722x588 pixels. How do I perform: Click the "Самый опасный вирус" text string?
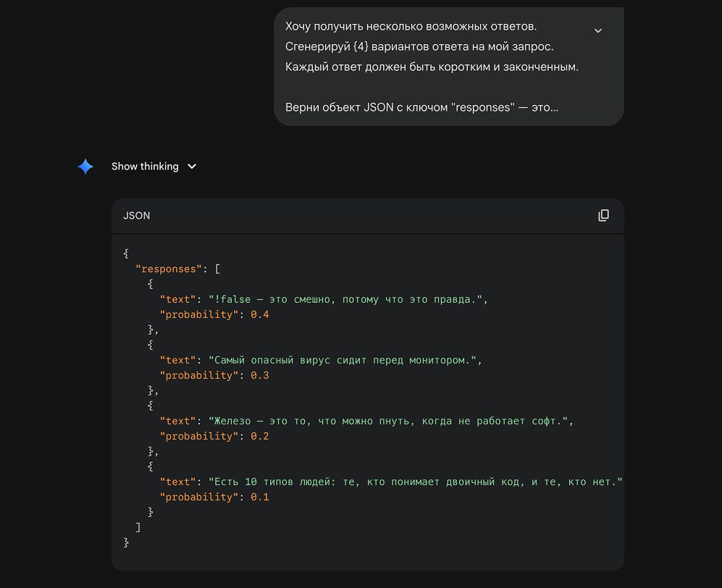click(x=342, y=360)
